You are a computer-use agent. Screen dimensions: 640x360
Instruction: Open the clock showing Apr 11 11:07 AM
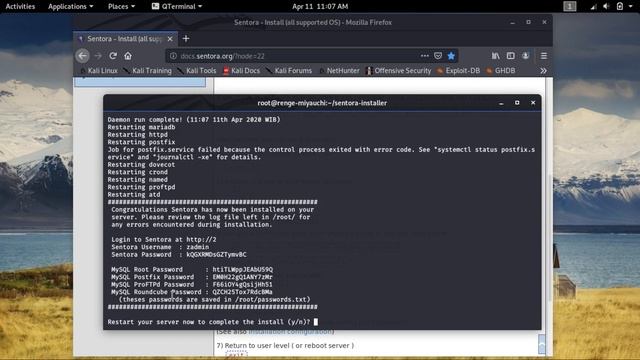(x=320, y=6)
